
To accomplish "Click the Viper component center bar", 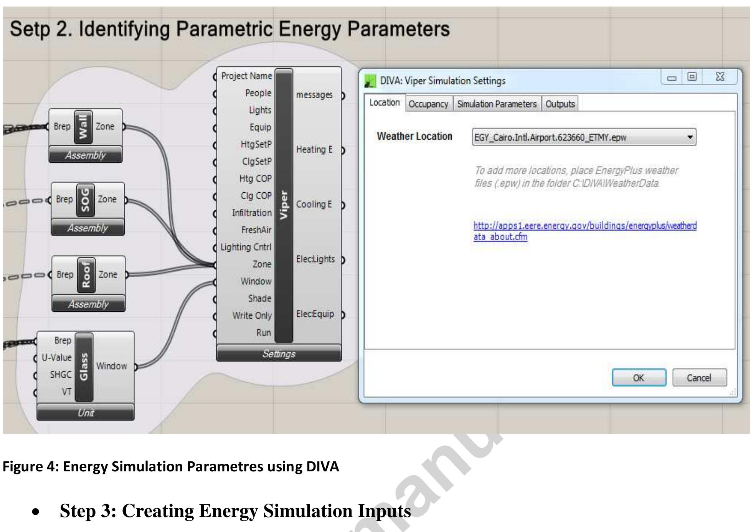I will 284,205.
